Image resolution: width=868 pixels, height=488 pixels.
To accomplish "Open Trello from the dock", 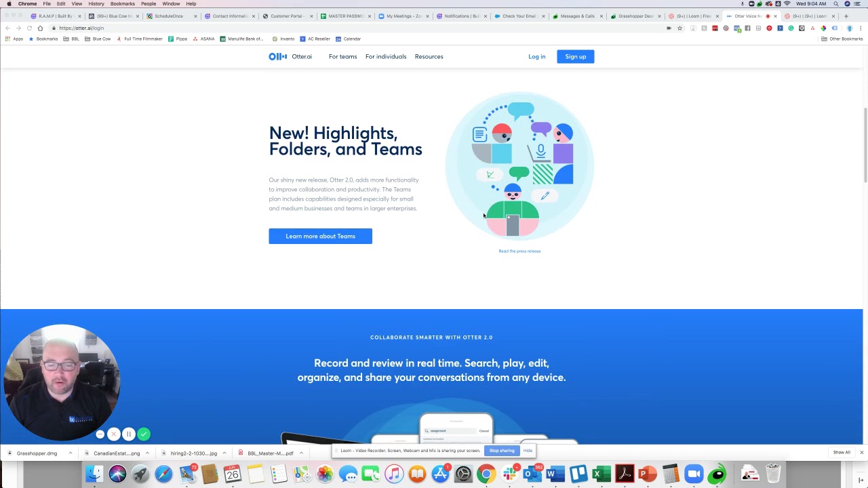I will (578, 474).
